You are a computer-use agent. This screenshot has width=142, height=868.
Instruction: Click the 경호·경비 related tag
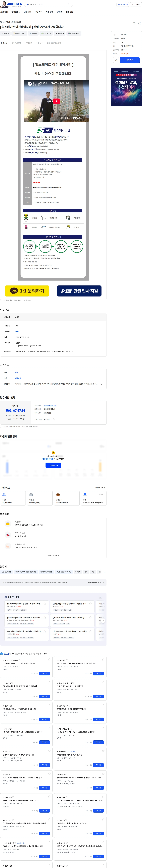click(x=78, y=572)
